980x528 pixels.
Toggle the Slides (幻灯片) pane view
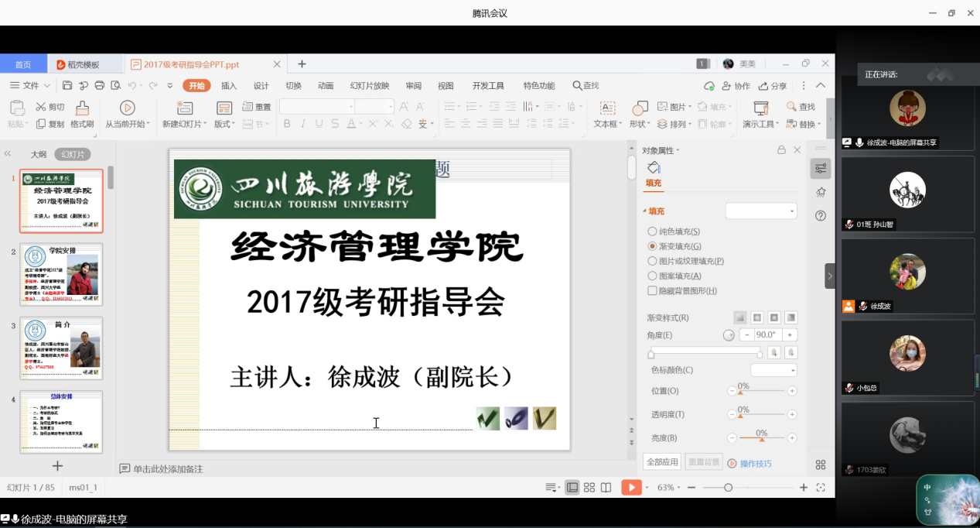coord(73,154)
